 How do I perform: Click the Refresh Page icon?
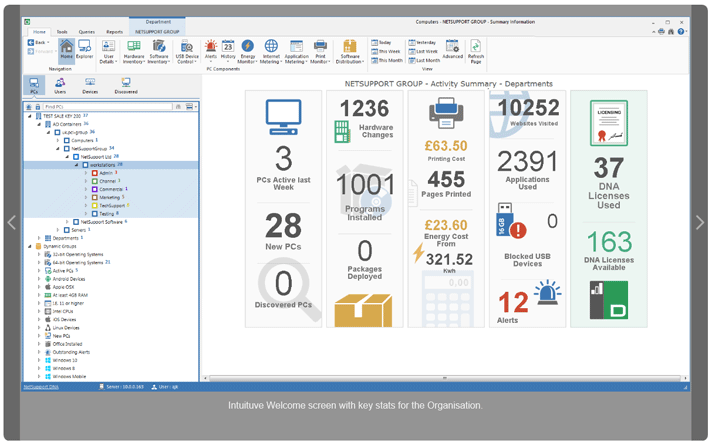click(476, 49)
